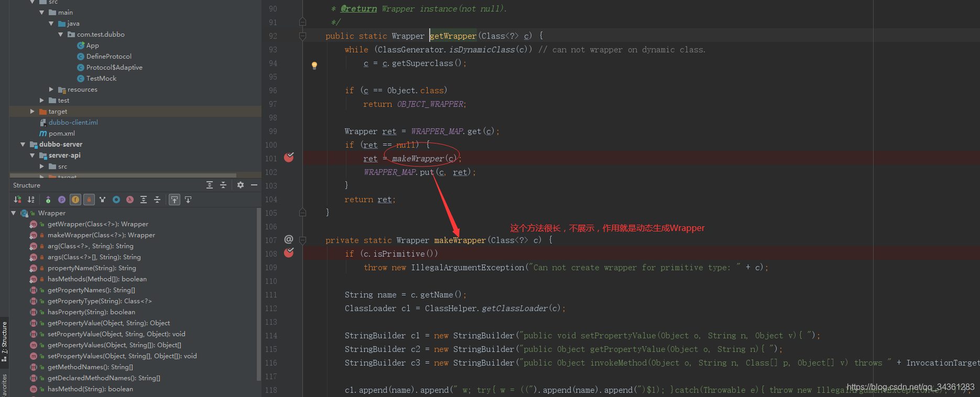The image size is (980, 397).
Task: Open TestMock class file
Action: tap(101, 79)
